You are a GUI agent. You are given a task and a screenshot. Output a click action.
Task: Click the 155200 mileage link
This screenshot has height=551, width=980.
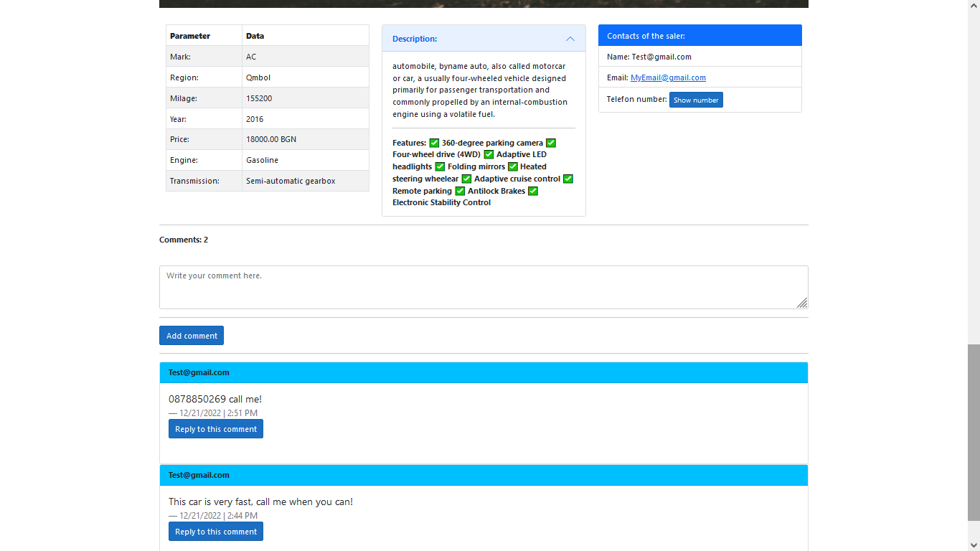[x=259, y=98]
